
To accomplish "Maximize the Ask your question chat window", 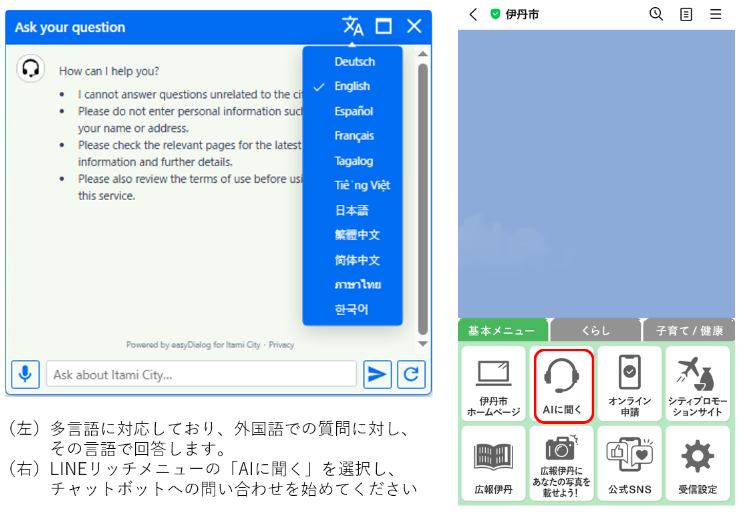I will (x=383, y=26).
